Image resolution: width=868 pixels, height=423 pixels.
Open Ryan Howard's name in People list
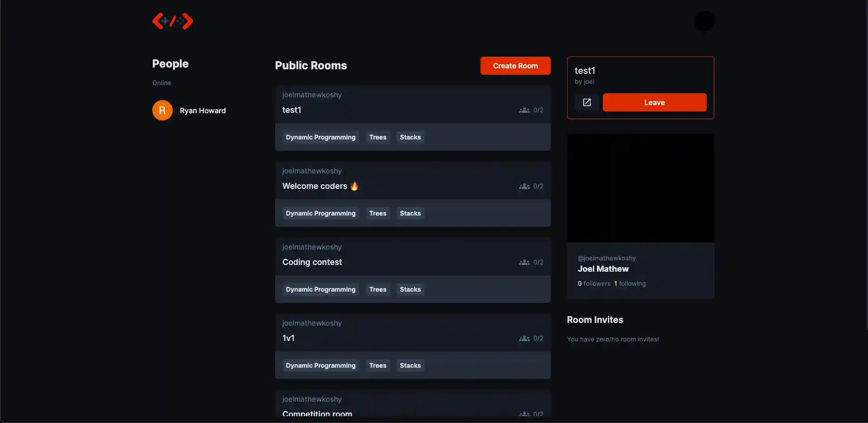click(203, 111)
